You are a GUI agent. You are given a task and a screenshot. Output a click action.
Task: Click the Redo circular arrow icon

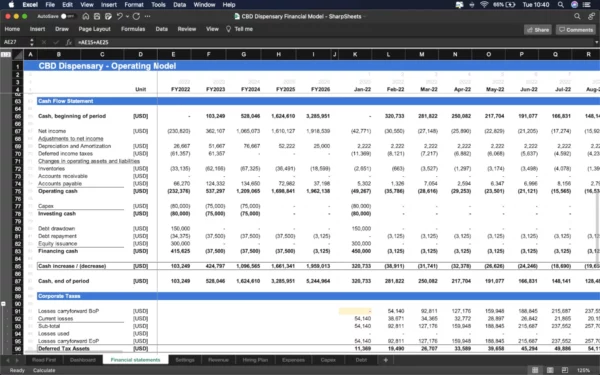[136, 16]
